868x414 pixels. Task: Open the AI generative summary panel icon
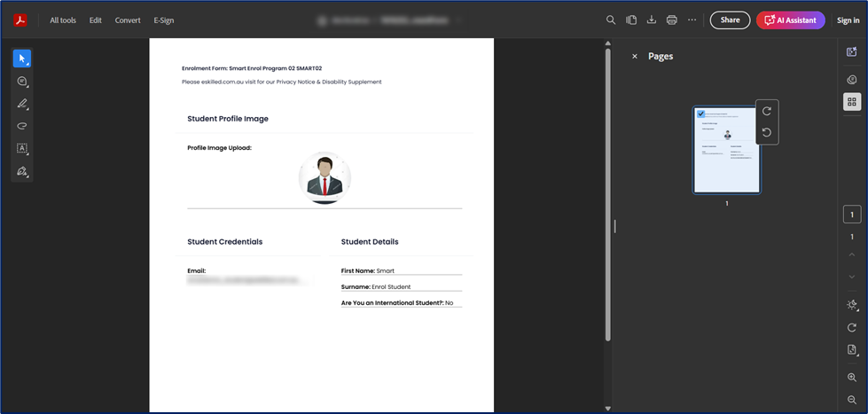pyautogui.click(x=852, y=51)
